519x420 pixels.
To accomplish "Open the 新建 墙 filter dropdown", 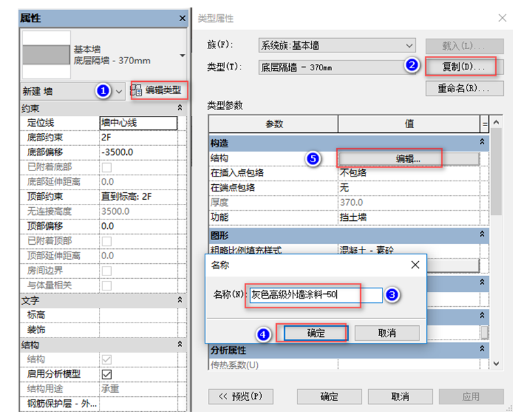I will tap(119, 91).
